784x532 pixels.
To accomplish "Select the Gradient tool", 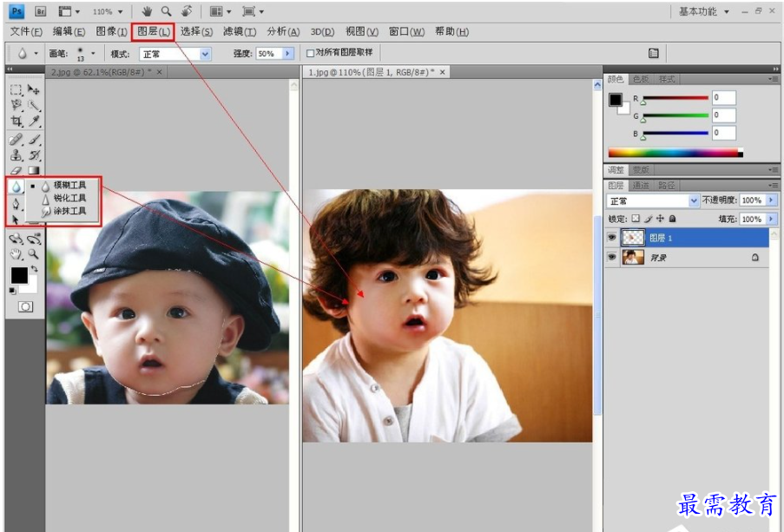I will 34,170.
